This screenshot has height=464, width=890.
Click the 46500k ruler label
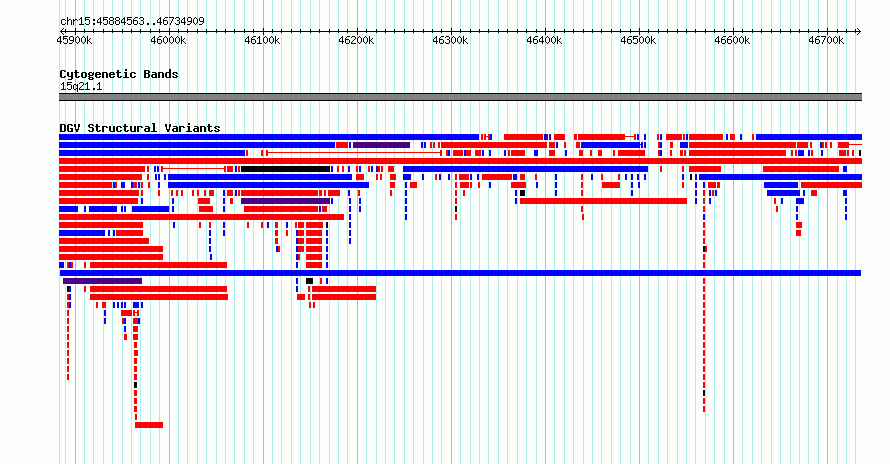638,40
